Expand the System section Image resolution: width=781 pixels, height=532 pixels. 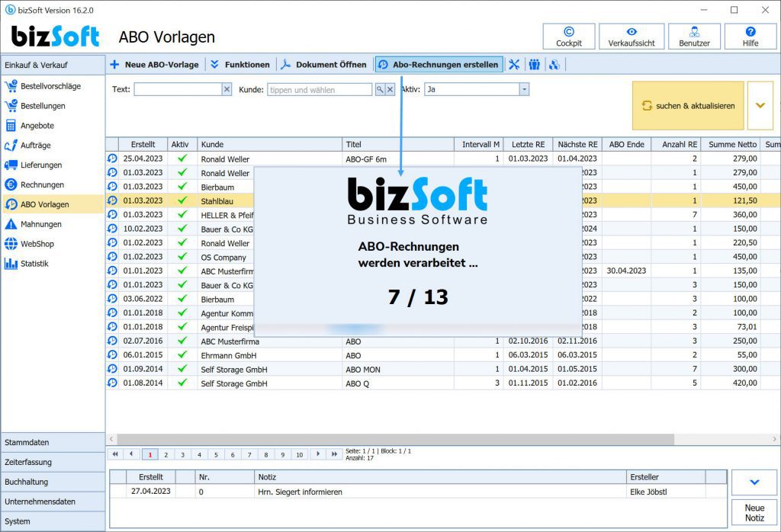pos(53,521)
